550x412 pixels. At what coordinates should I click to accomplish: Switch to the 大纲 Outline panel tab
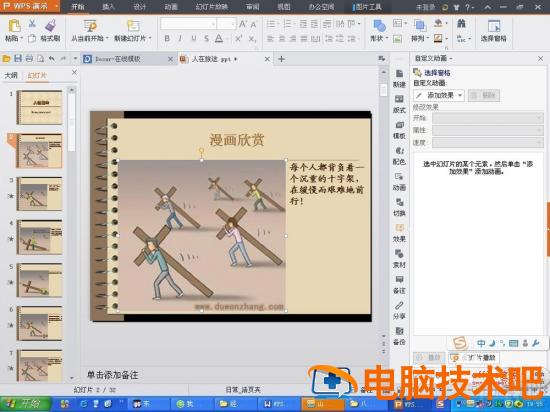pyautogui.click(x=11, y=75)
